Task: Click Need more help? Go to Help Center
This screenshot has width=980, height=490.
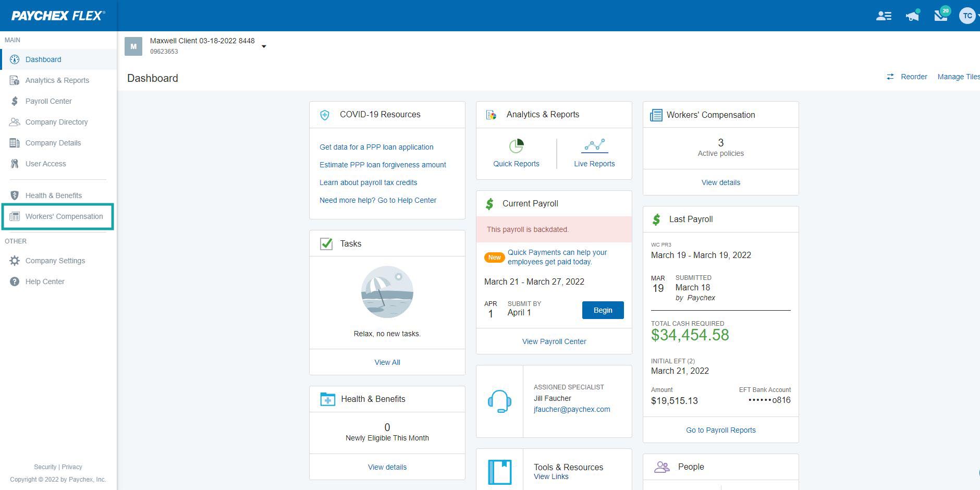Action: pos(378,200)
